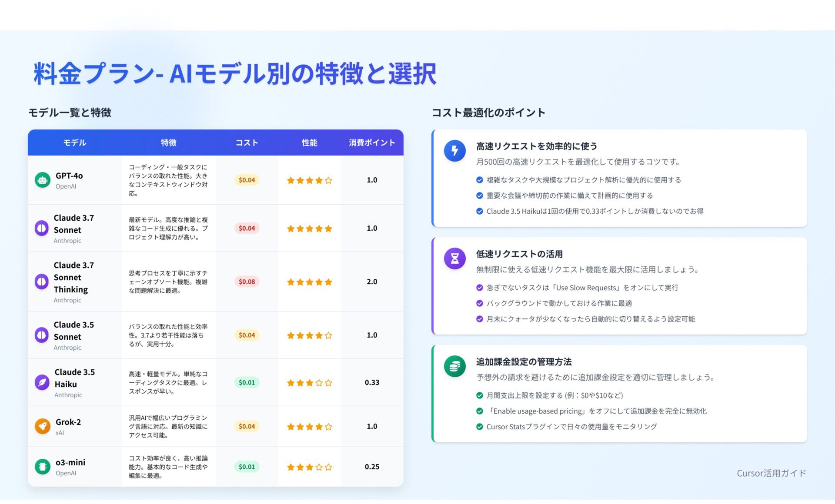Click the Claude 3.5 Haiku feather icon
The width and height of the screenshot is (835, 504).
point(42,382)
